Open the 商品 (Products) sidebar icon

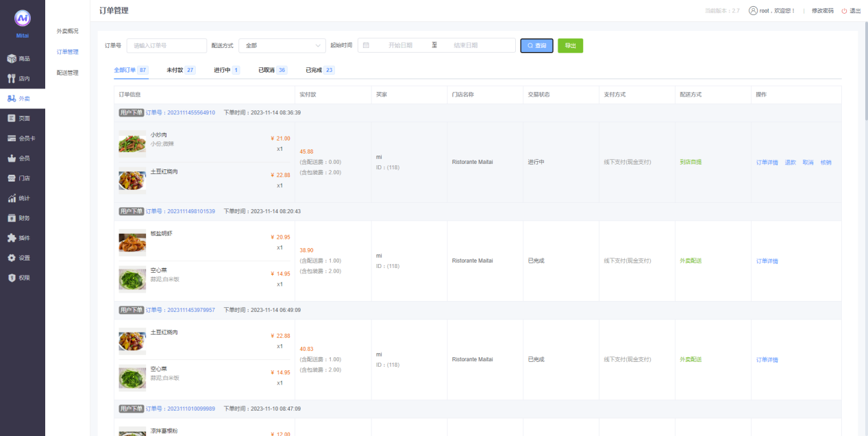pyautogui.click(x=12, y=59)
